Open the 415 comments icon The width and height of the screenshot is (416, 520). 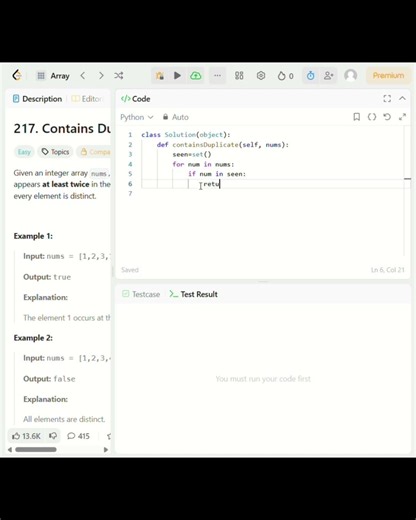[78, 436]
